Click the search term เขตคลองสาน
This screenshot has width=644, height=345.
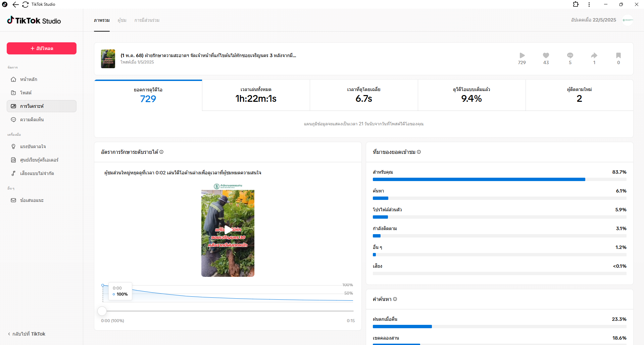click(386, 338)
